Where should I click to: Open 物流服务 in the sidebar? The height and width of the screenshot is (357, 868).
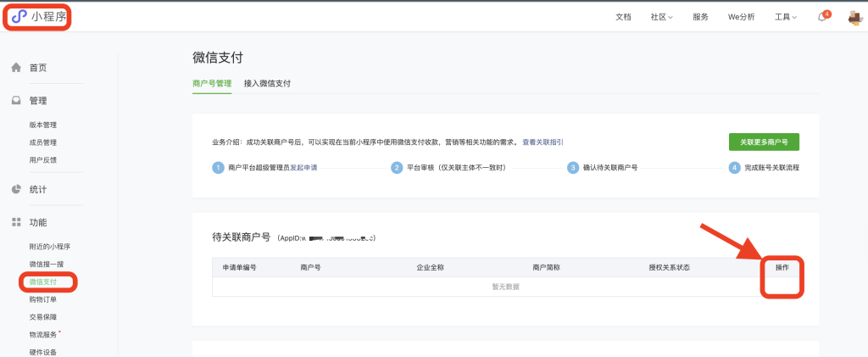[x=43, y=334]
